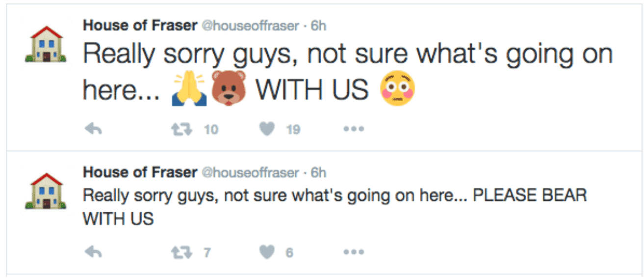
Task: Open House of Fraser name on first tweet
Action: pos(140,26)
